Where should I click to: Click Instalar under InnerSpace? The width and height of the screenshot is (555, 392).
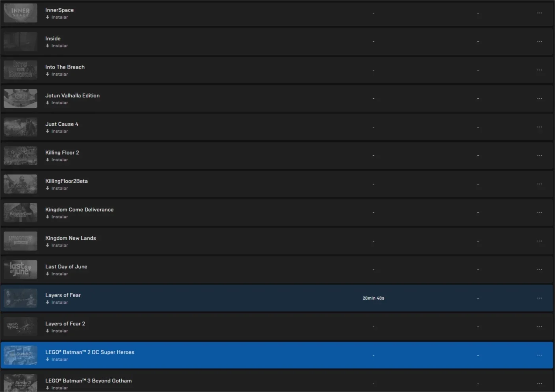[57, 17]
